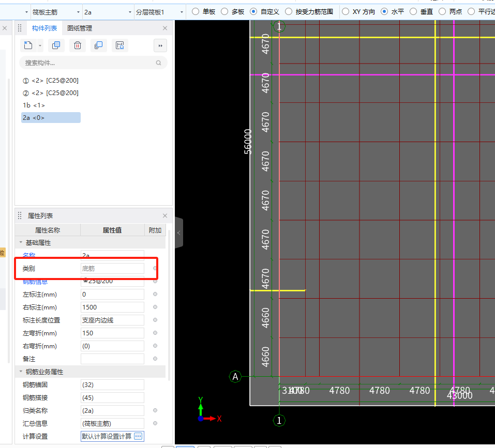
Task: Click the 属性名称 column header
Action: [48, 230]
